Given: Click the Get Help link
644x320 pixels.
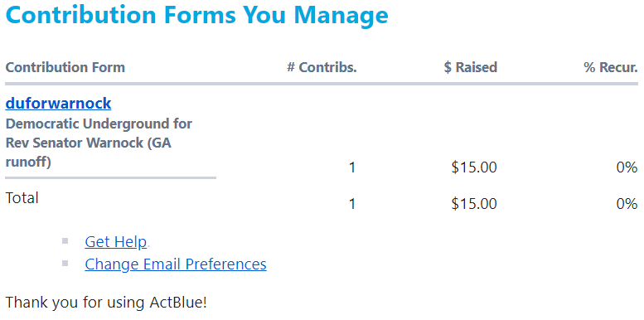Looking at the screenshot, I should pyautogui.click(x=115, y=242).
